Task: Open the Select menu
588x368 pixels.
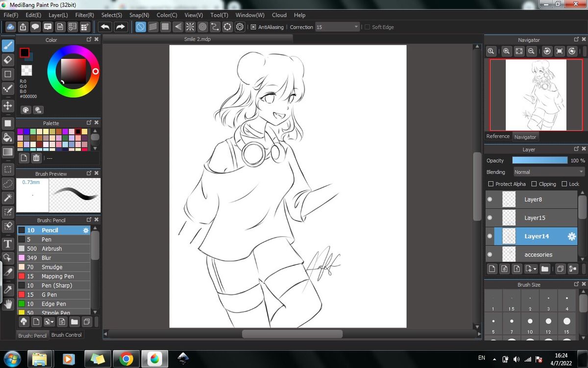Action: tap(112, 15)
